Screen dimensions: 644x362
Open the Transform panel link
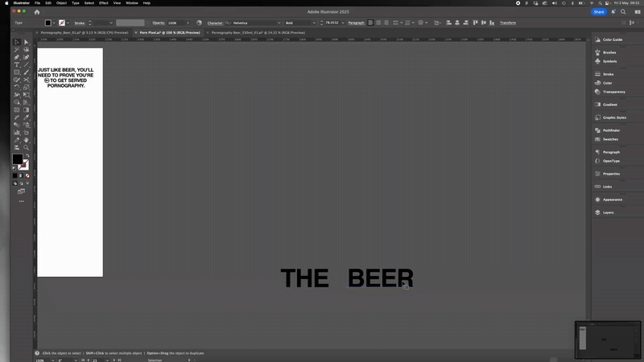click(508, 23)
